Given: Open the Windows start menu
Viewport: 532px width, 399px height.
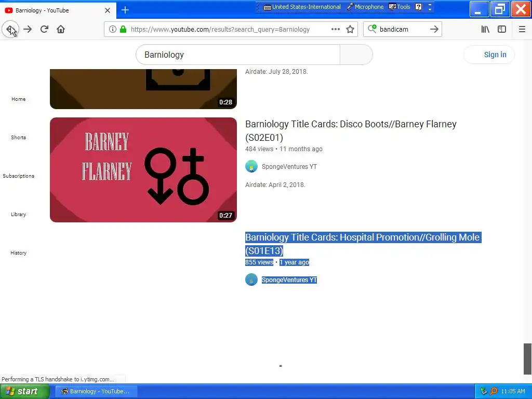Looking at the screenshot, I should tap(25, 391).
